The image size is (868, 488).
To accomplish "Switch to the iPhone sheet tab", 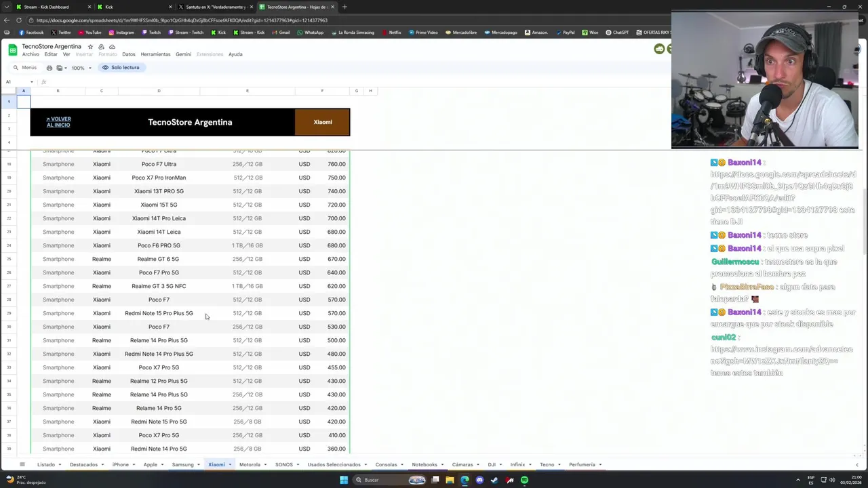I will click(120, 465).
